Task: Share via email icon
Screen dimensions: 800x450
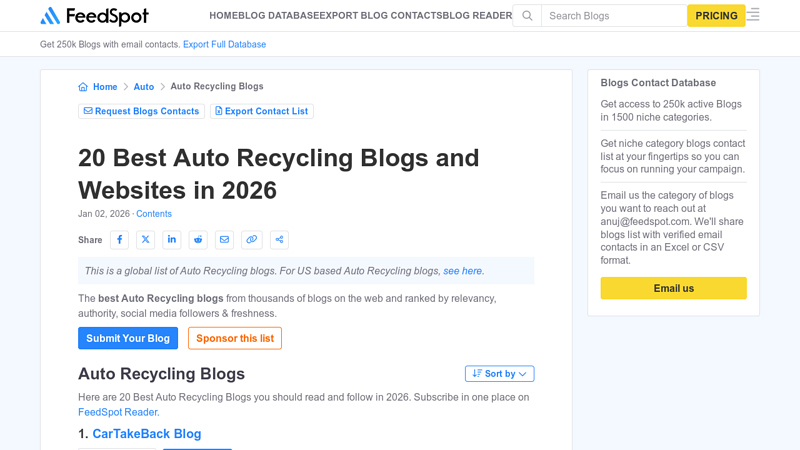Action: (x=224, y=240)
